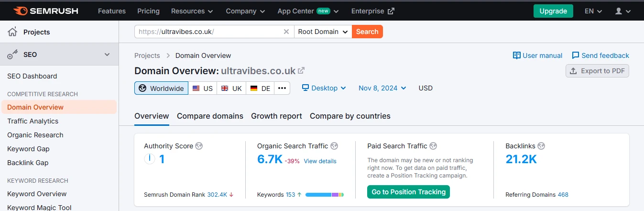The width and height of the screenshot is (644, 211).
Task: Click Organic Search Traffic info globe icon
Action: coord(334,146)
